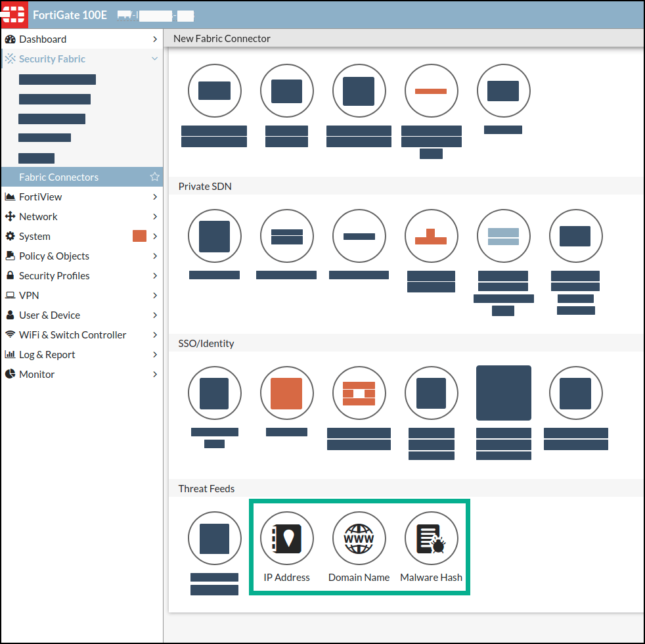Screen dimensions: 645x644
Task: Click the Dashboard gauge icon in sidebar
Action: [x=10, y=39]
